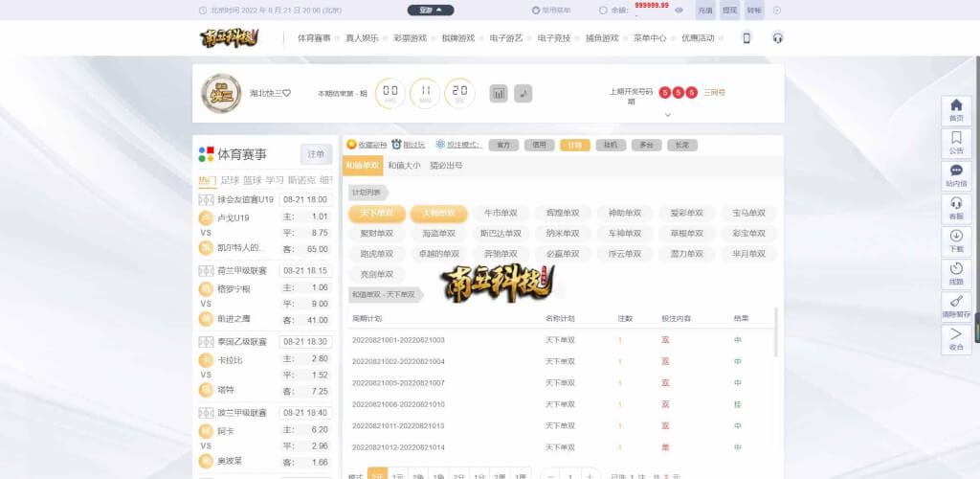980x479 pixels.
Task: Click the 湖北快三 round game logo
Action: (221, 93)
